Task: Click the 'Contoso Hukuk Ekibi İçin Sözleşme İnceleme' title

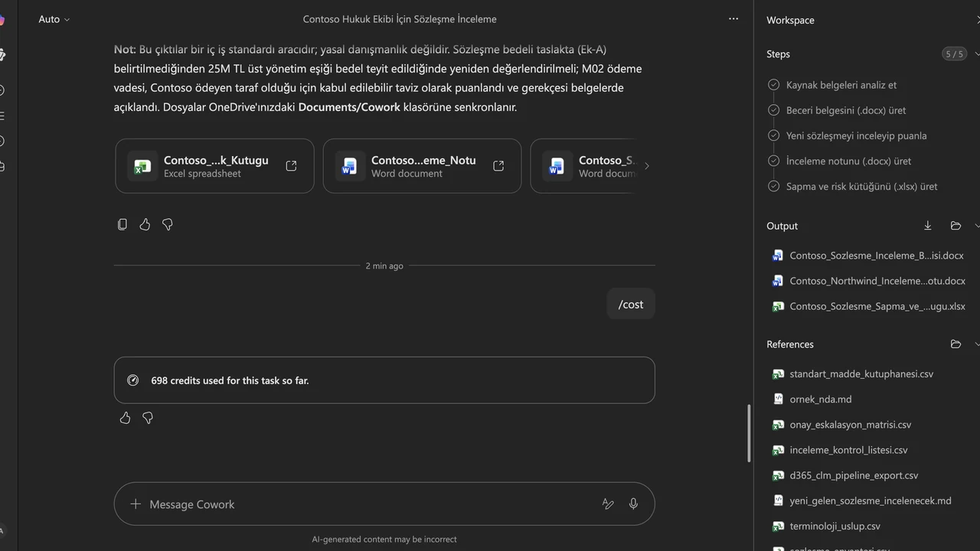Action: tap(400, 19)
